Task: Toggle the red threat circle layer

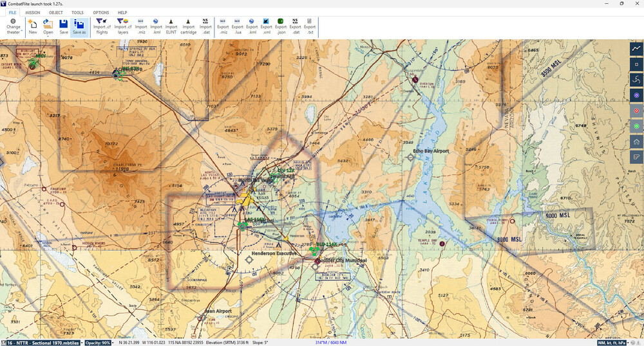Action: [636, 111]
